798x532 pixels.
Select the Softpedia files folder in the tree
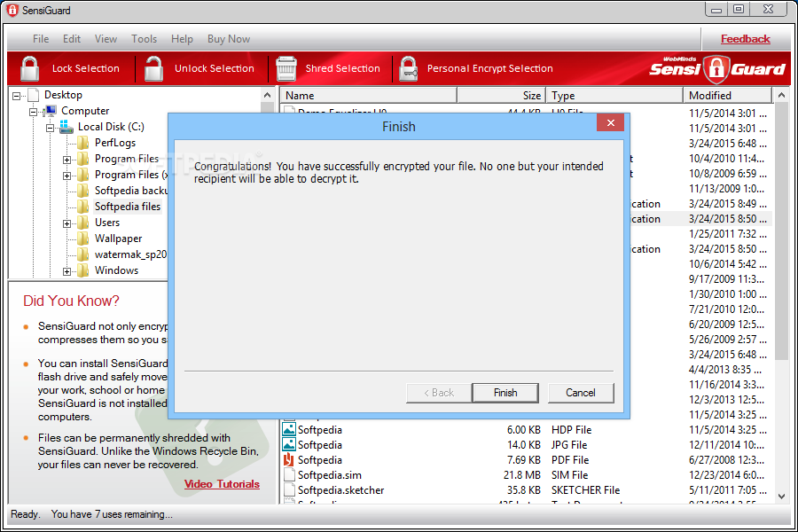tap(127, 207)
